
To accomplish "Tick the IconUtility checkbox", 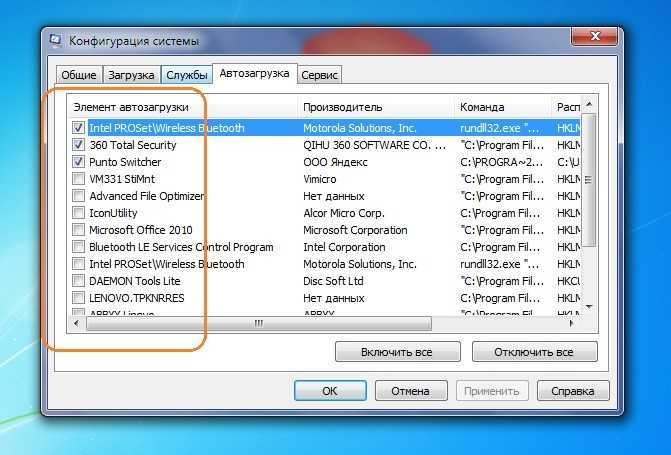I will tap(78, 213).
